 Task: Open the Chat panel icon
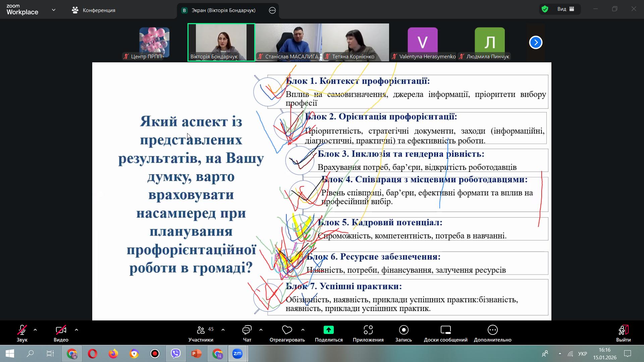[247, 330]
